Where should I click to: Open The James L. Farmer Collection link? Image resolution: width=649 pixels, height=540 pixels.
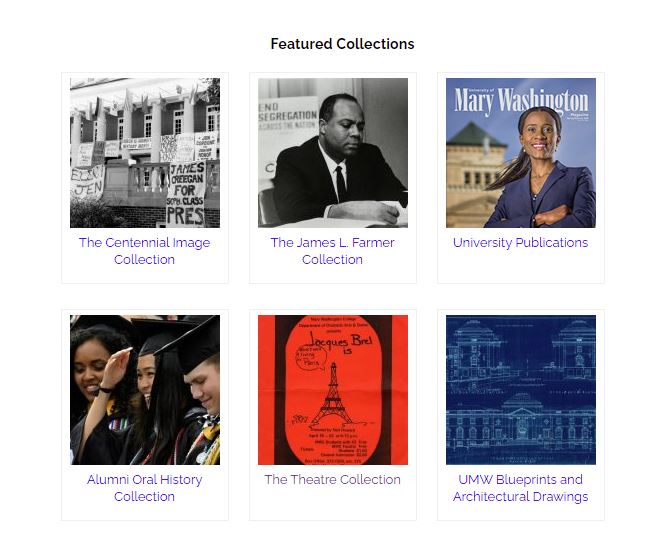(332, 251)
